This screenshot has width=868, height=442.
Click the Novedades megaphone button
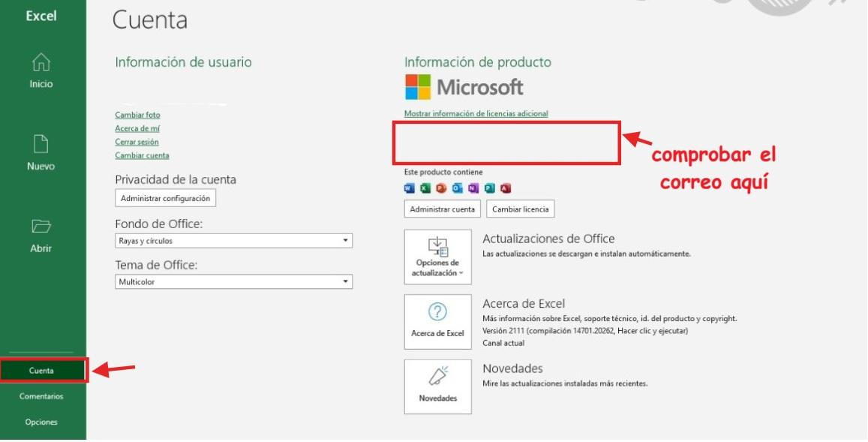[x=438, y=386]
